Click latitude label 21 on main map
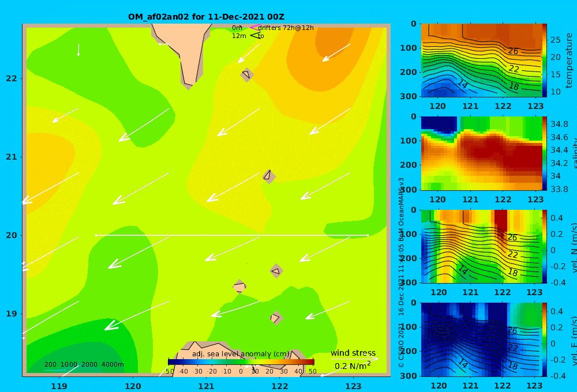 12,157
